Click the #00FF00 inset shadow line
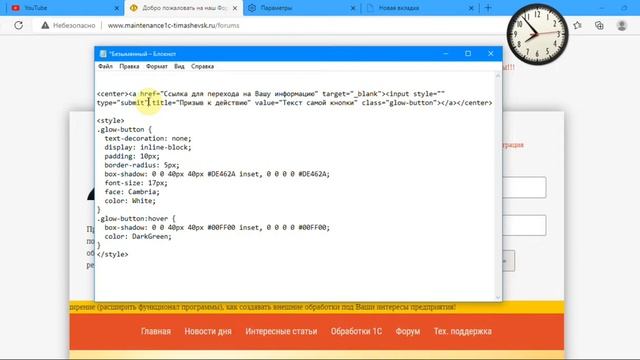 pos(217,228)
